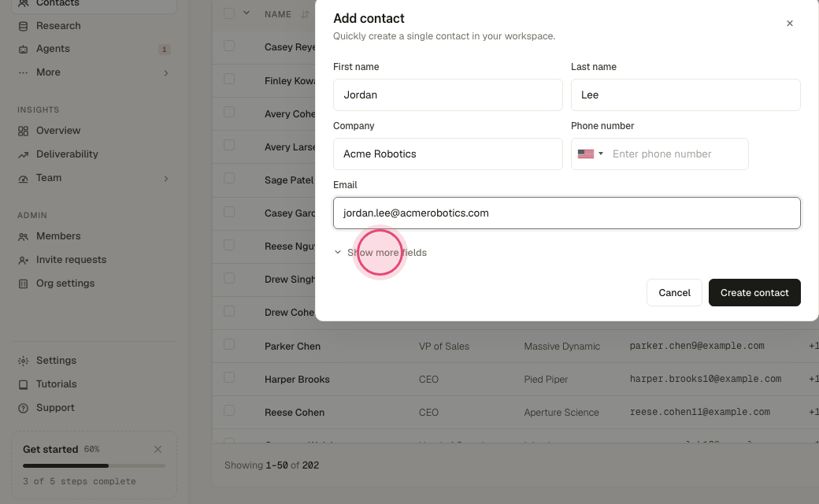Click the VP of Sales title cell
819x504 pixels.
click(x=444, y=346)
